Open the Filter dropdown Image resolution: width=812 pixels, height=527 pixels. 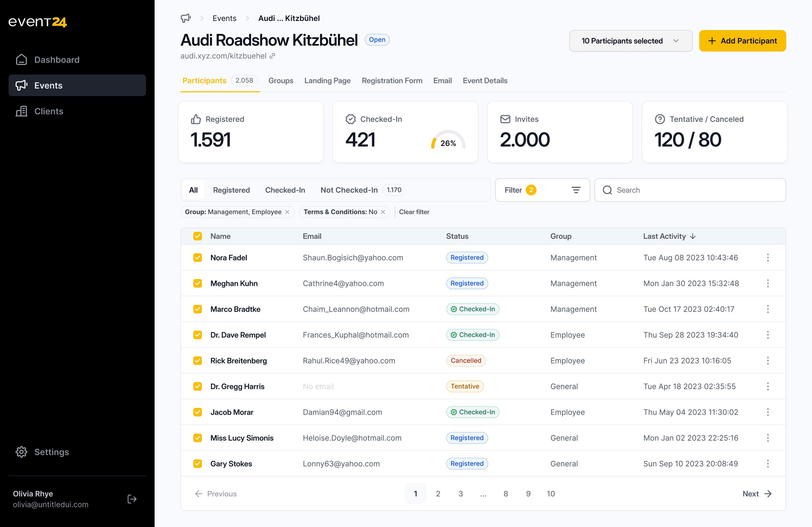pos(542,190)
